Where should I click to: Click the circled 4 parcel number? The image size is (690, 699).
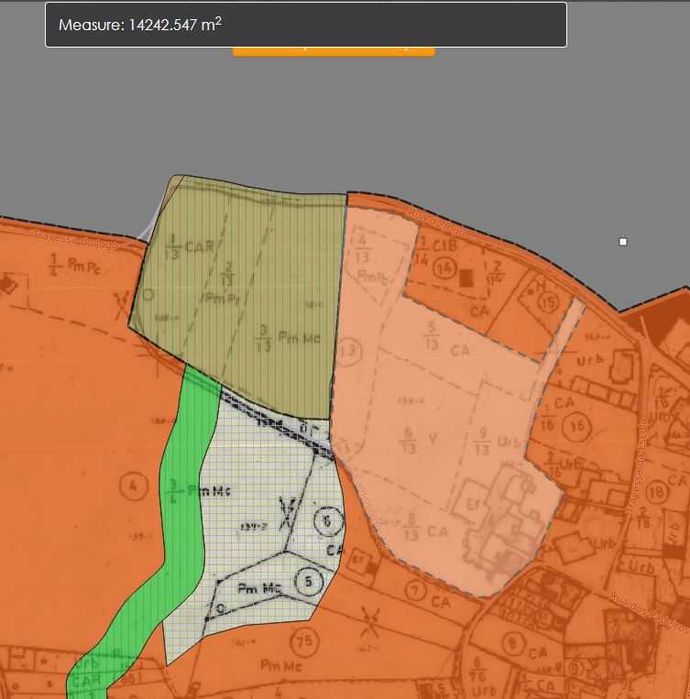(x=133, y=486)
